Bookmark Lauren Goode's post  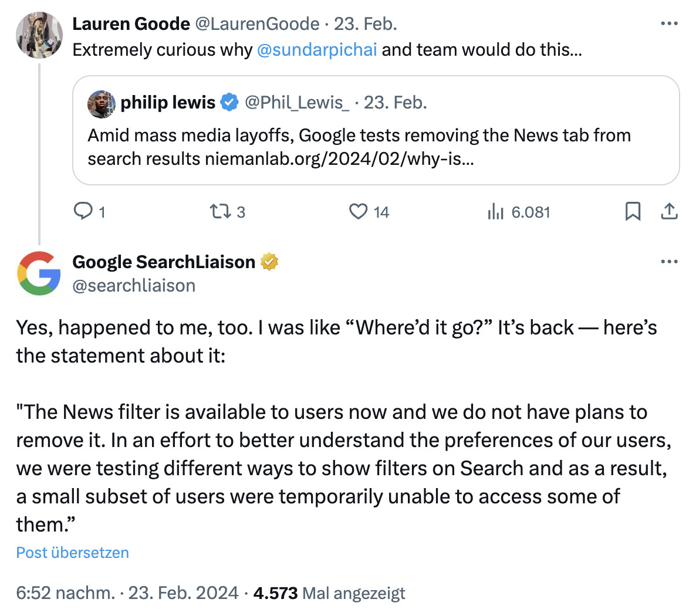pos(633,212)
